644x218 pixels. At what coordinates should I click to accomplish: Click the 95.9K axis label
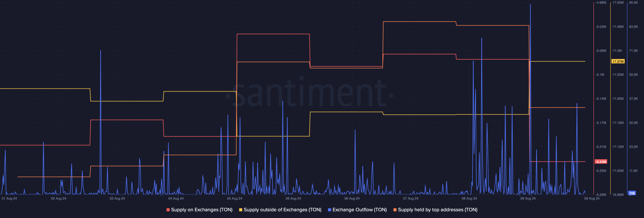pyautogui.click(x=633, y=3)
